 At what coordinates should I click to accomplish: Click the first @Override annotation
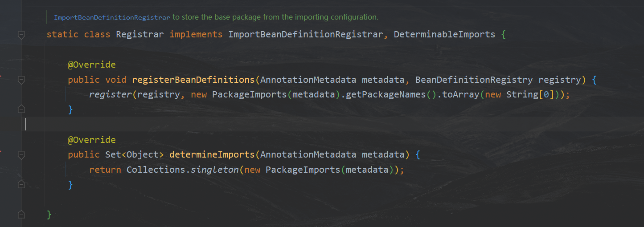[x=91, y=65]
